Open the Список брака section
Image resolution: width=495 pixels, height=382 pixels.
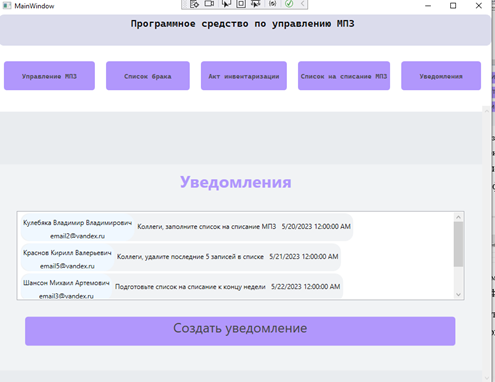(x=148, y=76)
